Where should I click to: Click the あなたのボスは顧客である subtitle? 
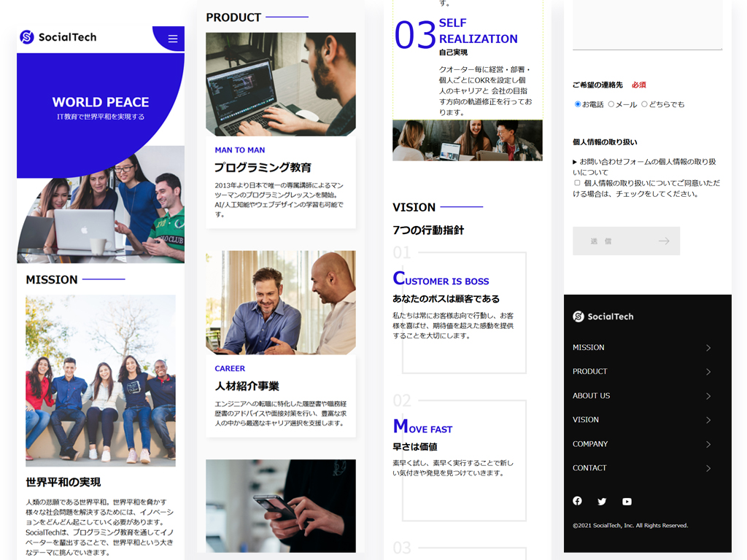[x=446, y=298]
